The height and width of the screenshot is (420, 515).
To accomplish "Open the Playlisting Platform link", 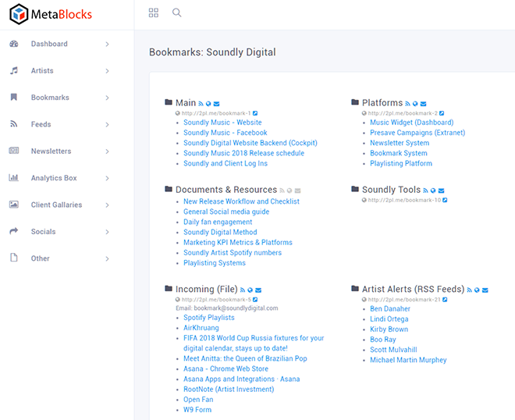I will point(401,163).
